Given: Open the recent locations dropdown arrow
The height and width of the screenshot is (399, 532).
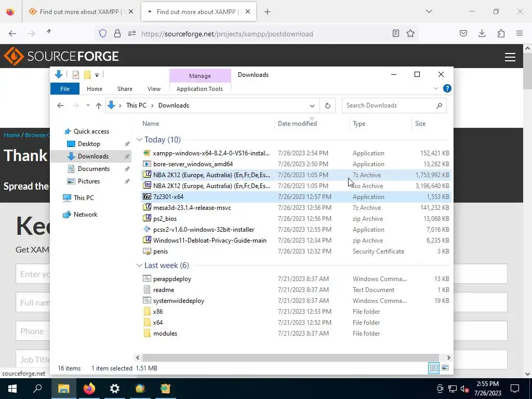Looking at the screenshot, I should (88, 105).
